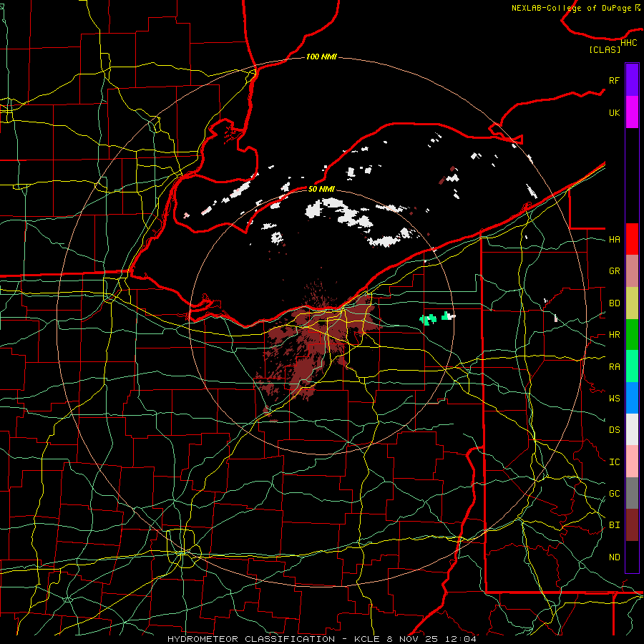Click the purple RF legend color swatch

(632, 80)
